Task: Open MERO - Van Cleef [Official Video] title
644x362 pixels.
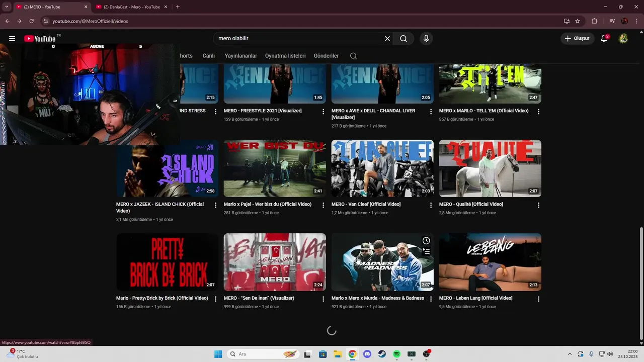Action: point(366,204)
